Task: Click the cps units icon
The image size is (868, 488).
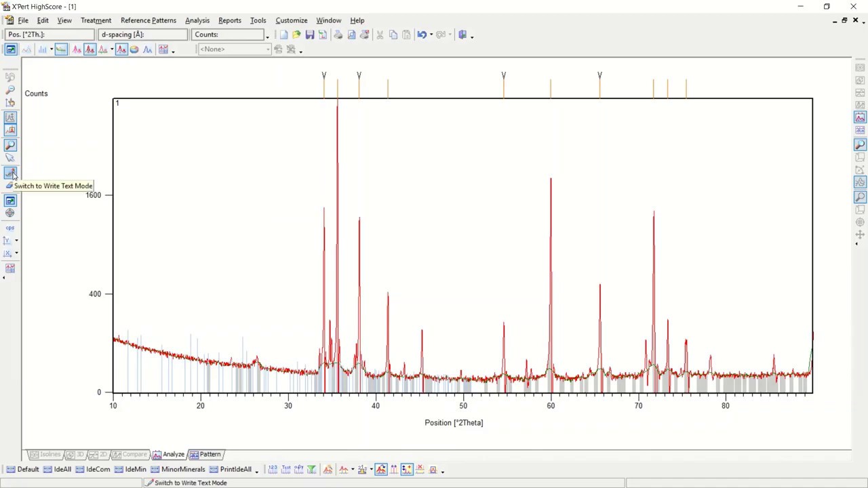Action: pyautogui.click(x=10, y=227)
